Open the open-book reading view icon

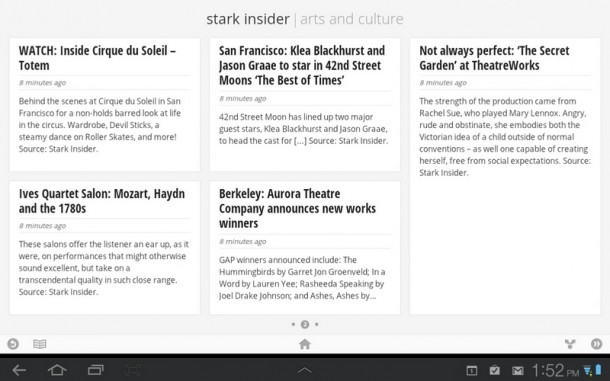click(x=39, y=344)
